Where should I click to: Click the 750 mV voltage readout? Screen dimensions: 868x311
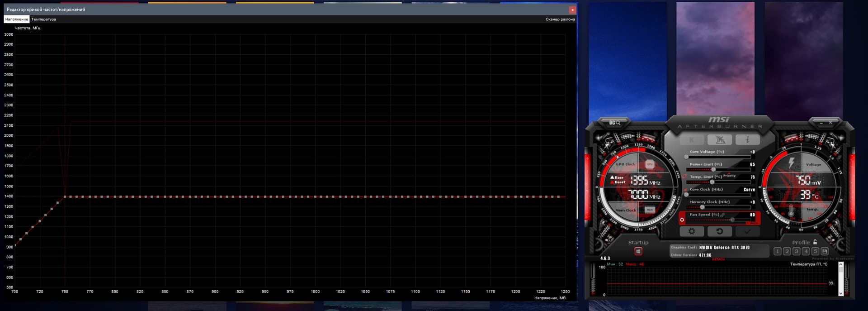[808, 181]
